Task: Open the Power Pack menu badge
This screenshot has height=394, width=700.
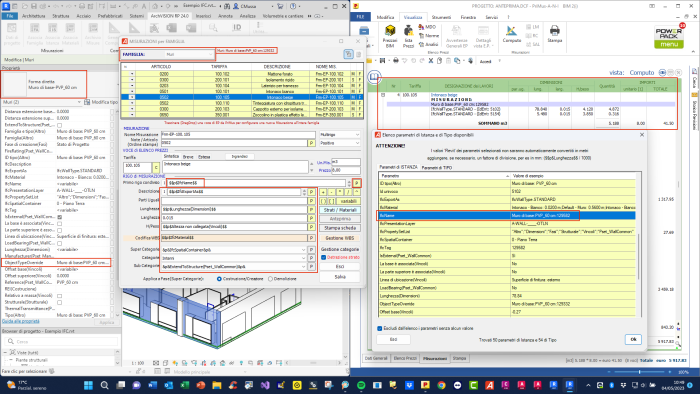Action: [x=669, y=37]
